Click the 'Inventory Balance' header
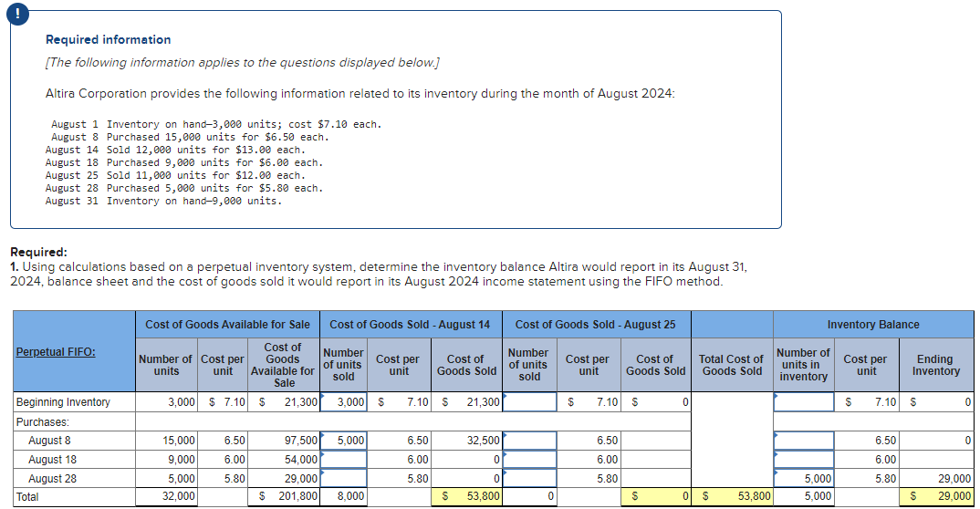The image size is (980, 509). tap(873, 324)
